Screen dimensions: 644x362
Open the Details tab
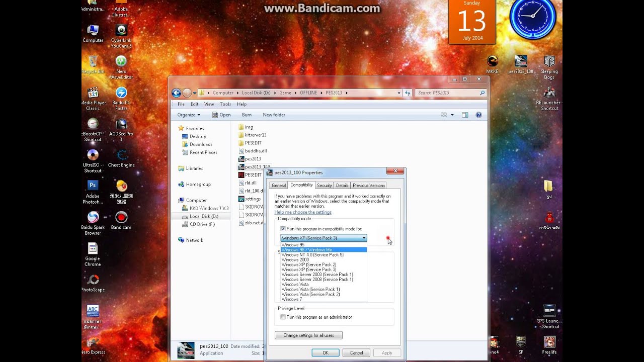pos(342,186)
